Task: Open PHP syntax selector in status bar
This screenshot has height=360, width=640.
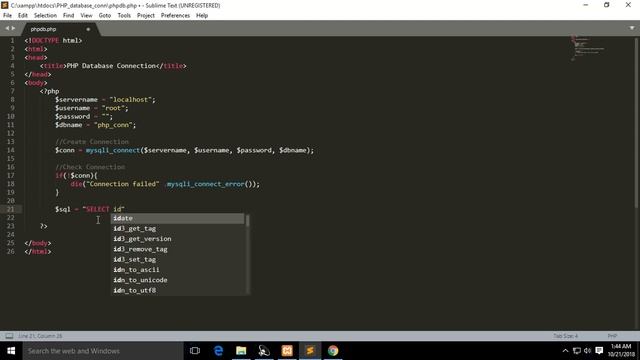Action: [x=612, y=336]
